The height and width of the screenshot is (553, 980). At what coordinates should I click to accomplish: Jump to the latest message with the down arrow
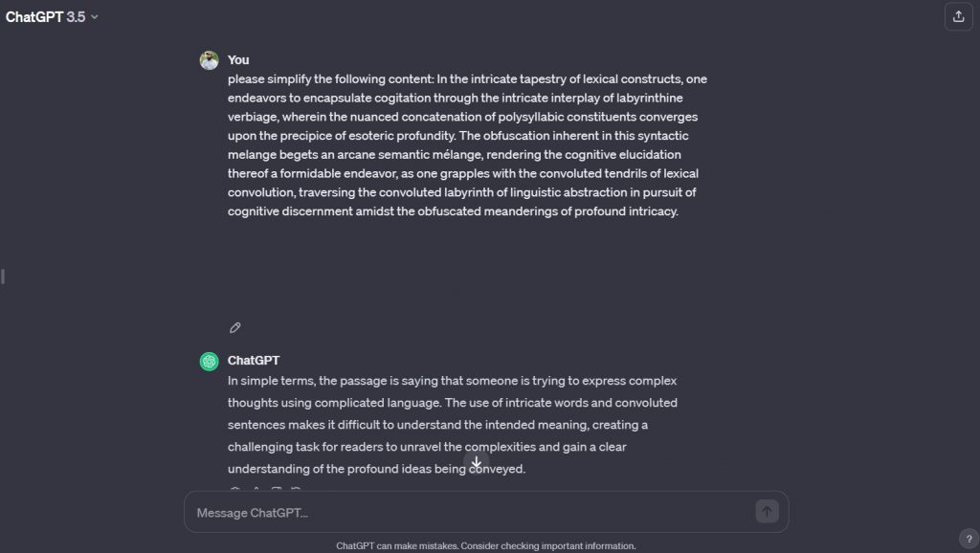476,463
